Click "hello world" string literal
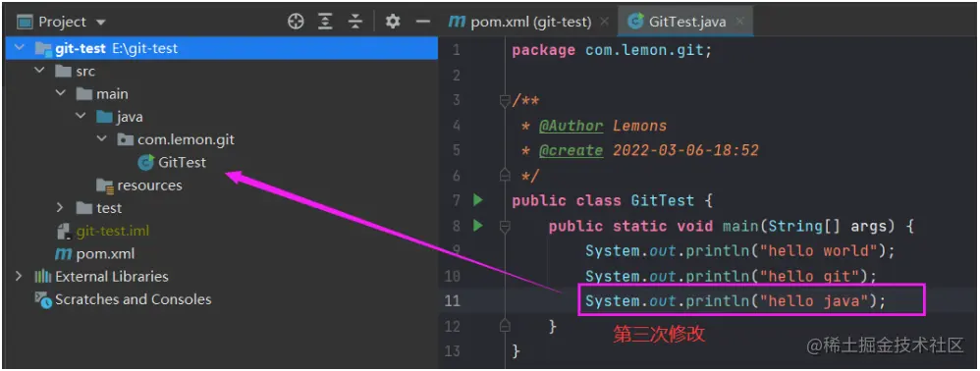 (x=818, y=251)
